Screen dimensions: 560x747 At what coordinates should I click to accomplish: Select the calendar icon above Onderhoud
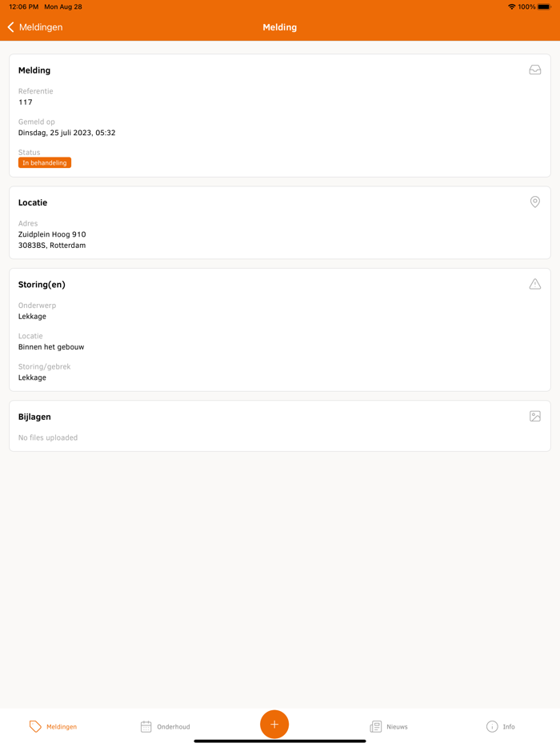[x=145, y=726]
